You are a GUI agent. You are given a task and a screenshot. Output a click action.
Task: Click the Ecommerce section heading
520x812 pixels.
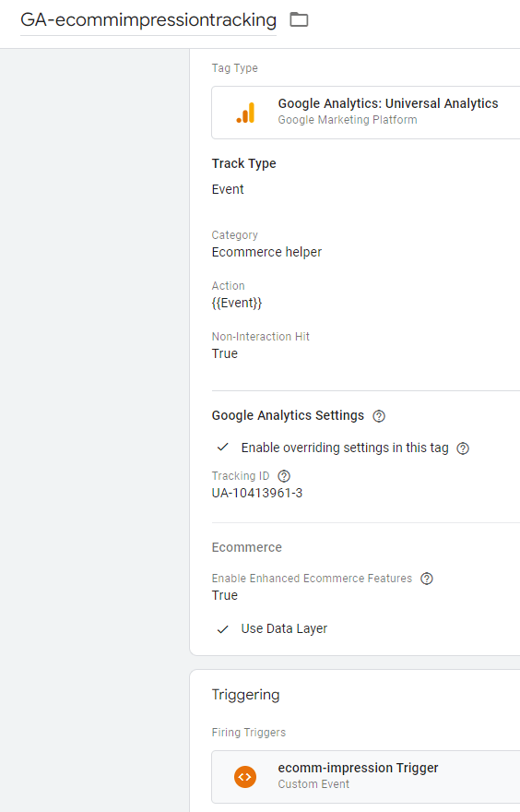pyautogui.click(x=247, y=547)
